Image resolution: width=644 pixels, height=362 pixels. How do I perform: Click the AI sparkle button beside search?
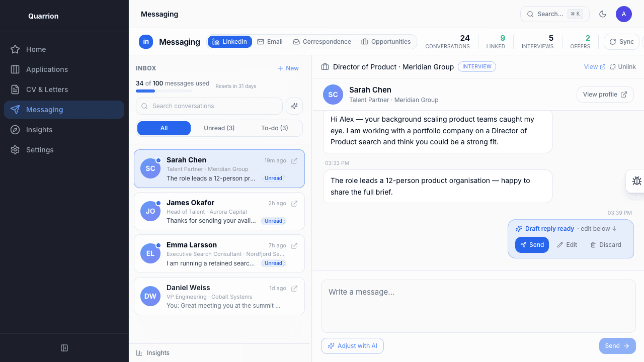point(294,106)
